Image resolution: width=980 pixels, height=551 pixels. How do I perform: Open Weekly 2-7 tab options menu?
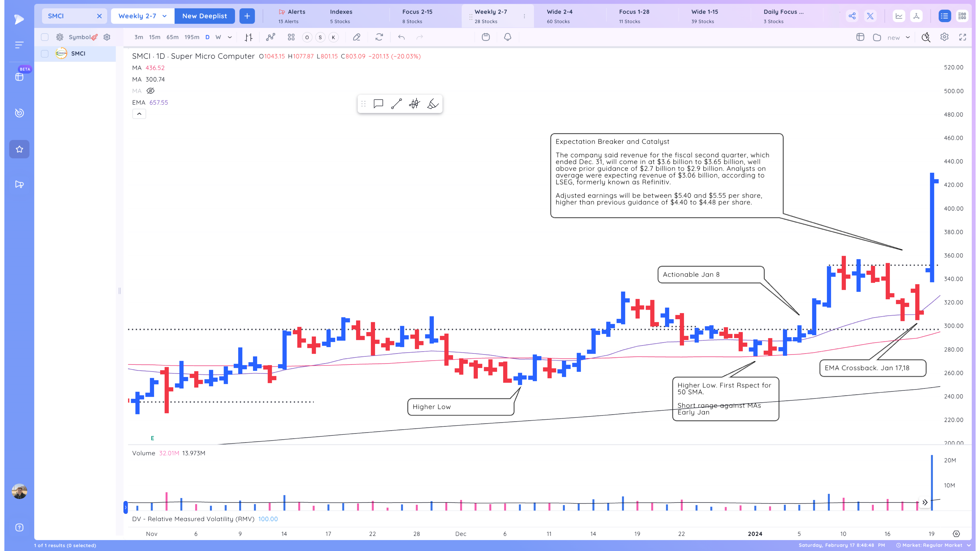pyautogui.click(x=524, y=16)
